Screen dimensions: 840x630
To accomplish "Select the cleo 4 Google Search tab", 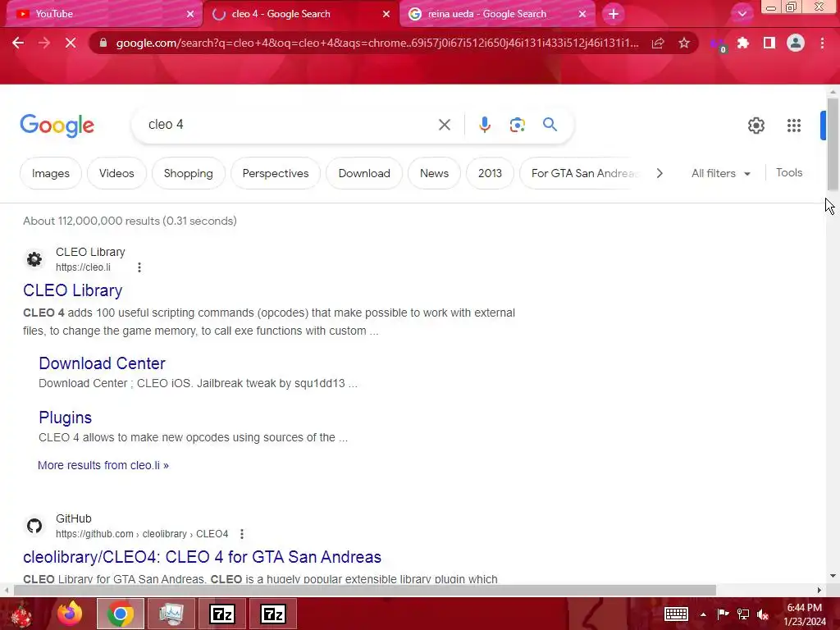I will [x=300, y=14].
